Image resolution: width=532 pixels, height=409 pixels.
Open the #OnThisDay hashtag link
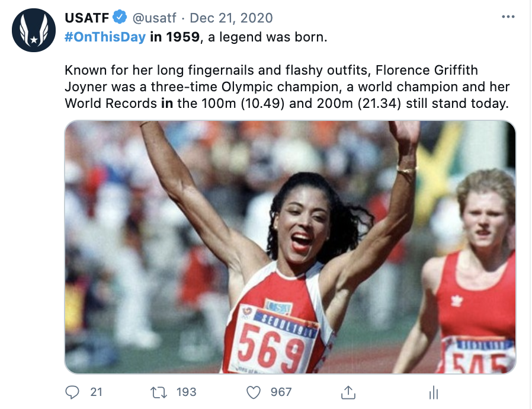click(x=104, y=38)
